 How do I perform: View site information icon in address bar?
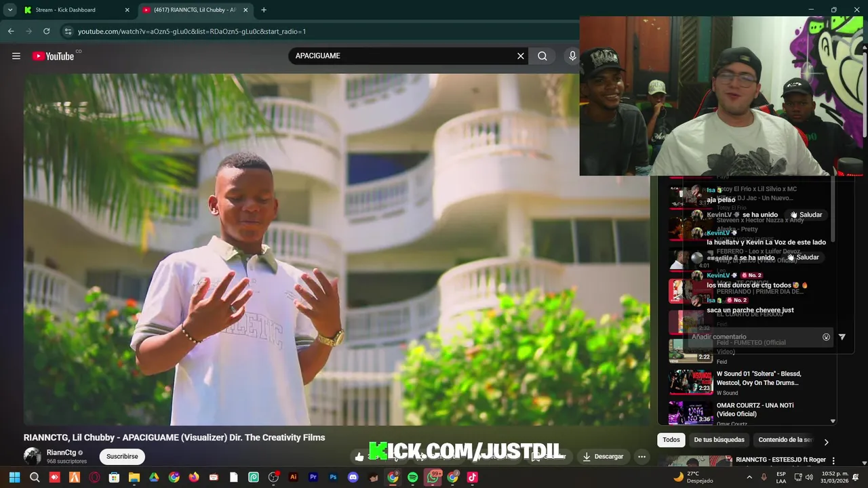tap(67, 31)
